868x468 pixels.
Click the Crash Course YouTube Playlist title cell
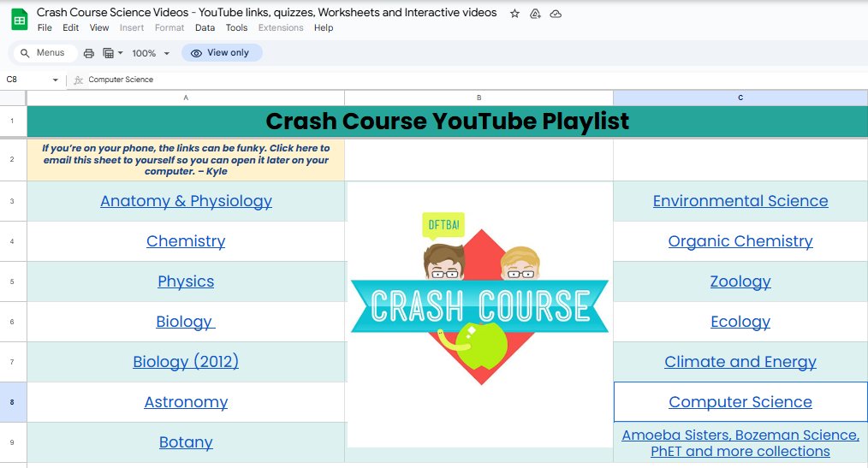(x=448, y=121)
